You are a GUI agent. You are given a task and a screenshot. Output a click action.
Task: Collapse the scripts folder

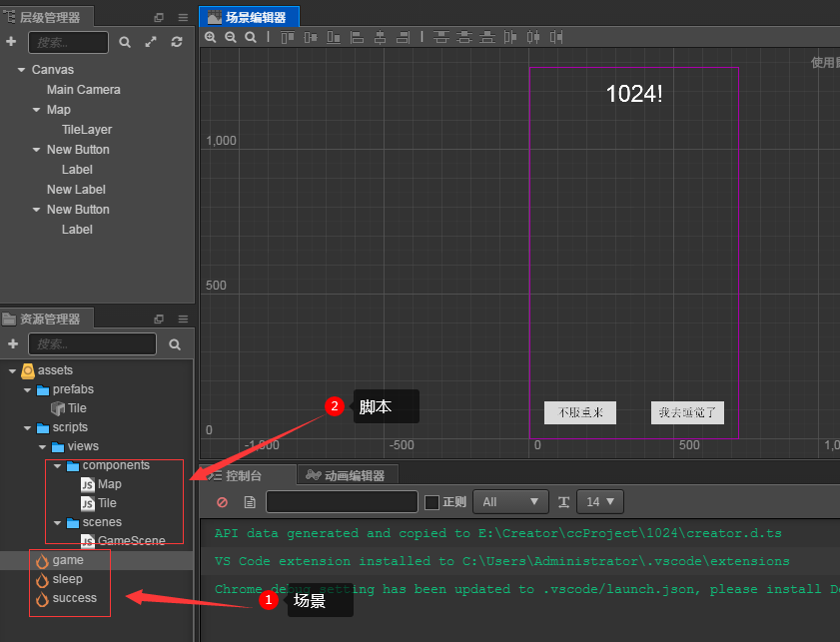pyautogui.click(x=28, y=427)
